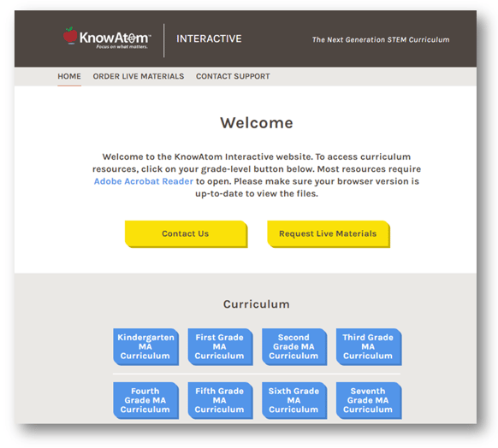The image size is (498, 448).
Task: Click the INTERACTIVE header text
Action: point(209,38)
